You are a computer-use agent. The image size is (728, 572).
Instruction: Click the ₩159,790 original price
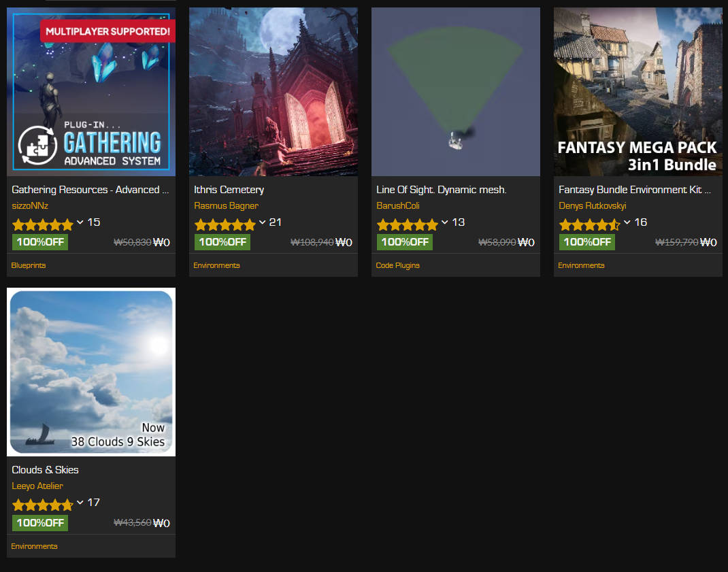point(677,242)
